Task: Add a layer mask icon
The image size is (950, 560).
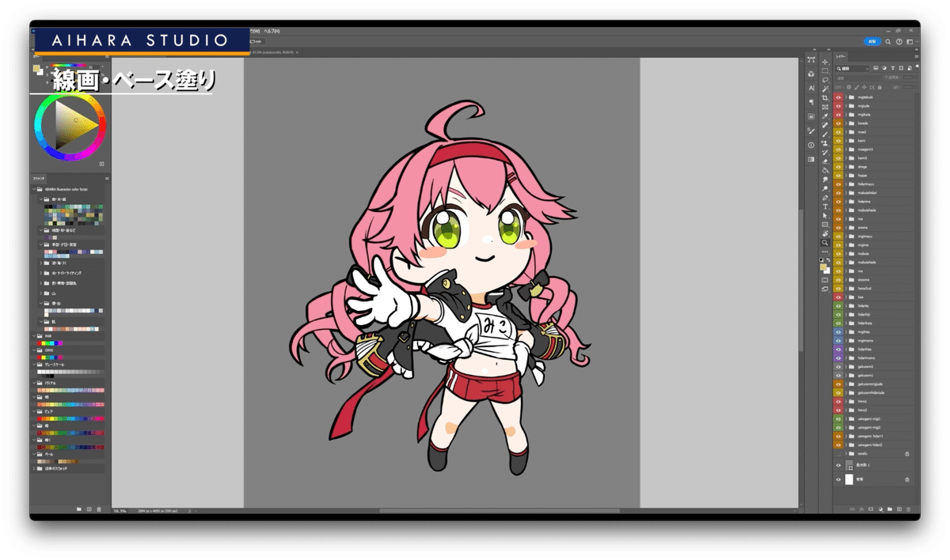Action: (x=871, y=509)
